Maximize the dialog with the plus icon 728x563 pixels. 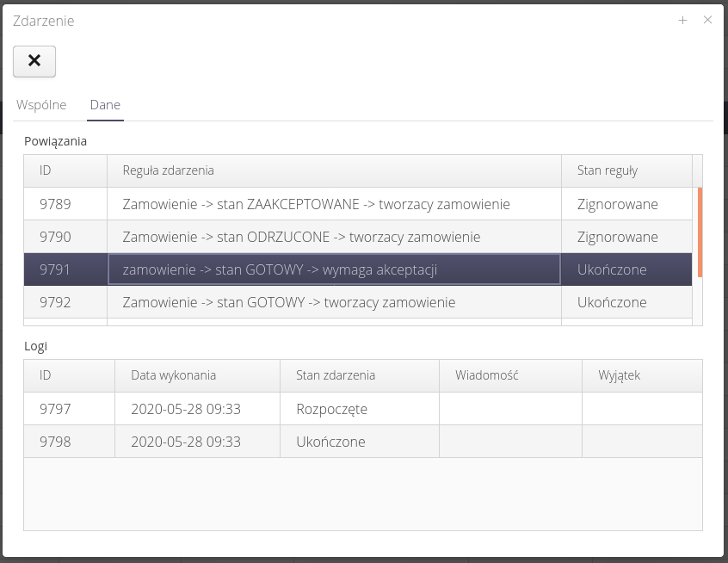[682, 21]
